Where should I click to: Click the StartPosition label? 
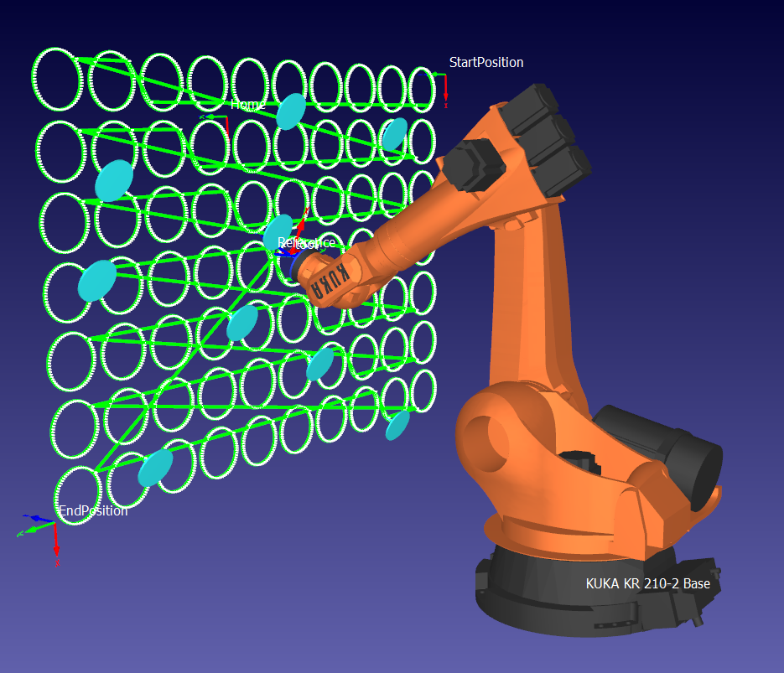pyautogui.click(x=486, y=61)
